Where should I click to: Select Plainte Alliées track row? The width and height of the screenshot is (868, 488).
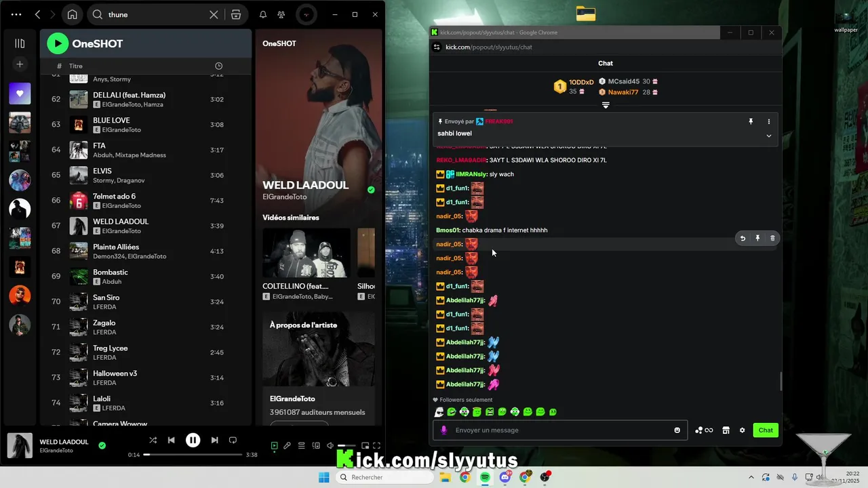(x=145, y=251)
